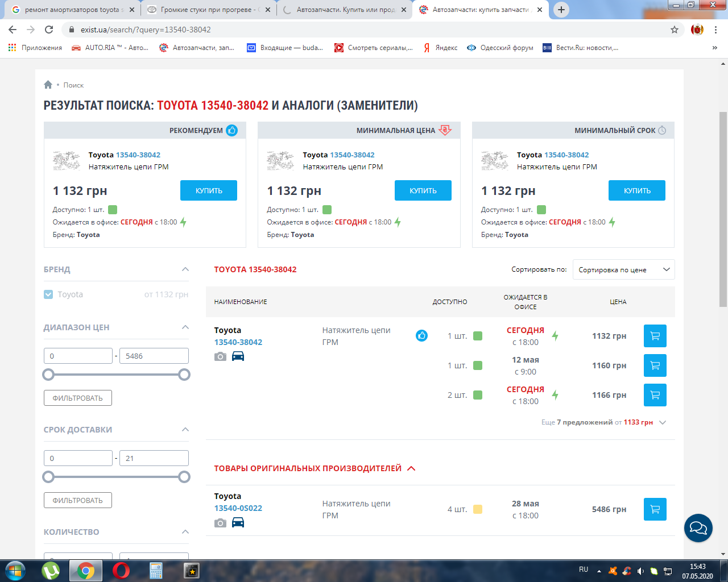The image size is (728, 582).
Task: Bookmark this page with star icon
Action: 675,30
